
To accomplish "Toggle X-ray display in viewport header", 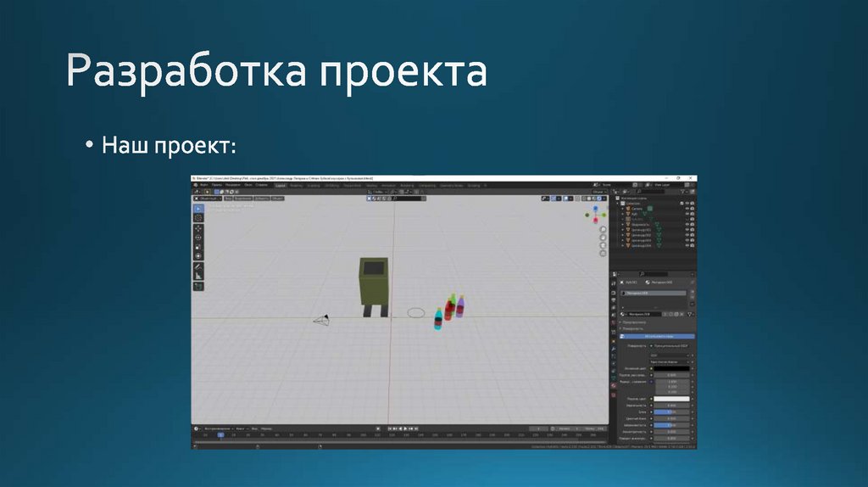I will pos(577,199).
